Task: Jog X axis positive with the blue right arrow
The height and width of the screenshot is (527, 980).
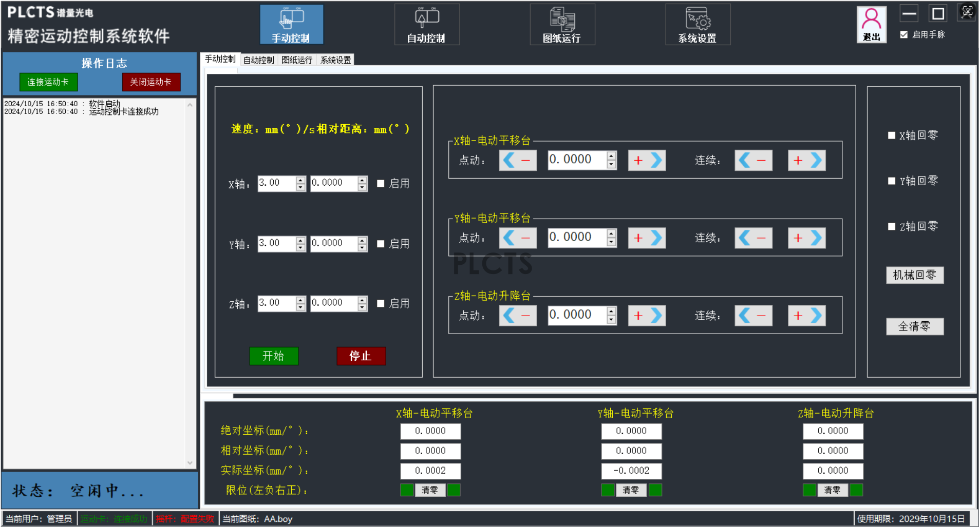Action: [x=647, y=160]
